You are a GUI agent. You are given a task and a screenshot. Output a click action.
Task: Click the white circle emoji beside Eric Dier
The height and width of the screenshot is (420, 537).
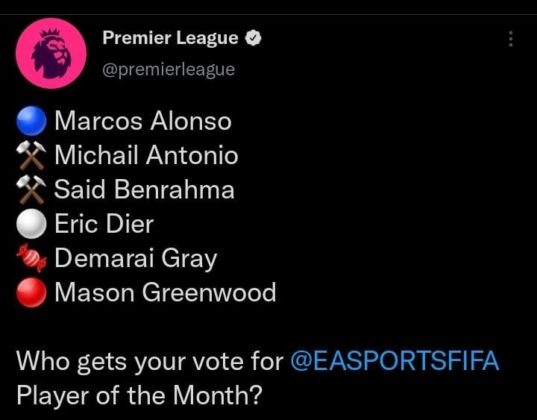click(x=32, y=224)
